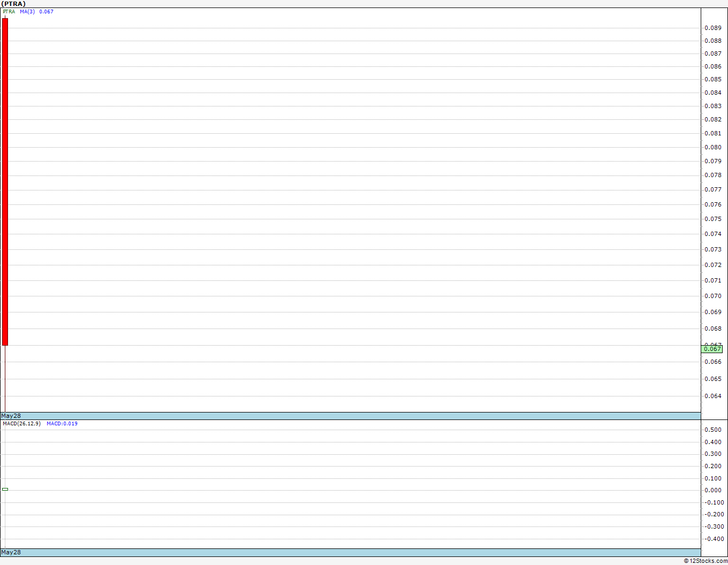Image resolution: width=728 pixels, height=565 pixels.
Task: Click the 0.500 MACD axis label
Action: point(713,430)
